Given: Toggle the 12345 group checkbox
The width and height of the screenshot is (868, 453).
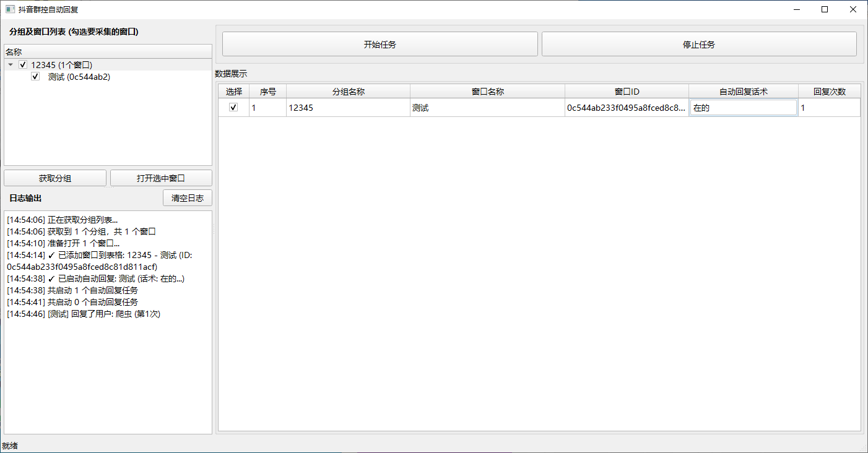Looking at the screenshot, I should pos(23,64).
